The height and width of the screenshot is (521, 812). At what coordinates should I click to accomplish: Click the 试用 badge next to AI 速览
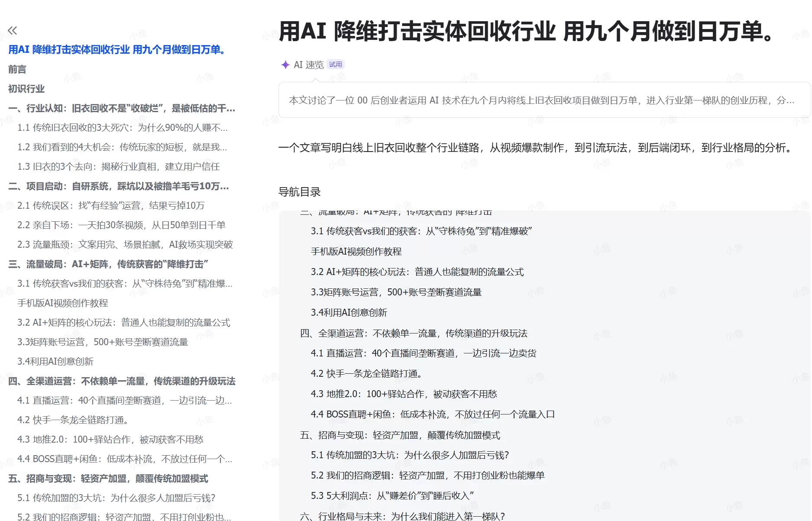click(336, 64)
